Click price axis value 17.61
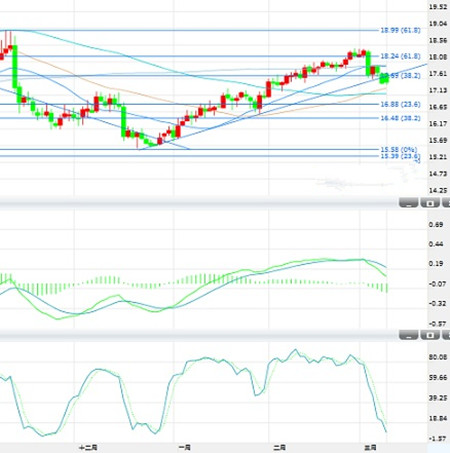 pyautogui.click(x=438, y=74)
